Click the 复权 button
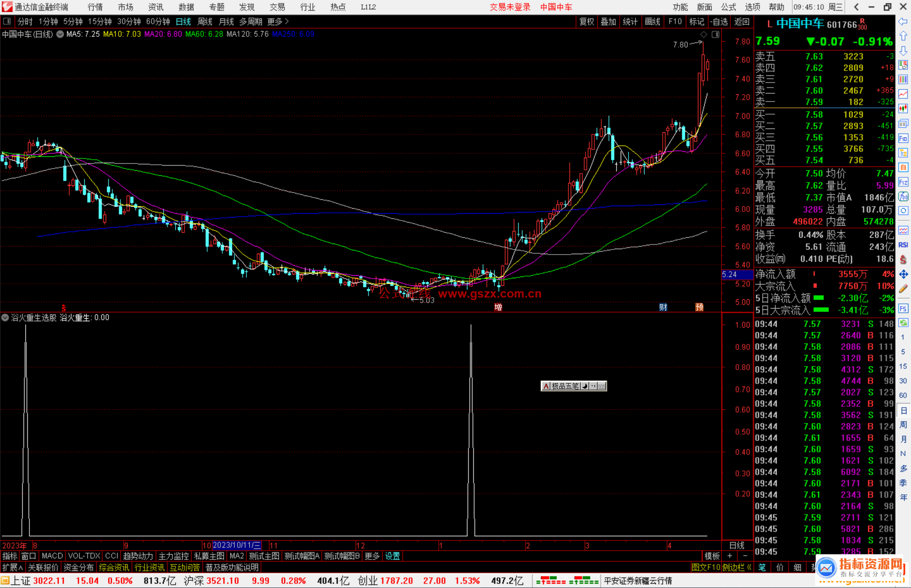This screenshot has width=911, height=588. (587, 21)
